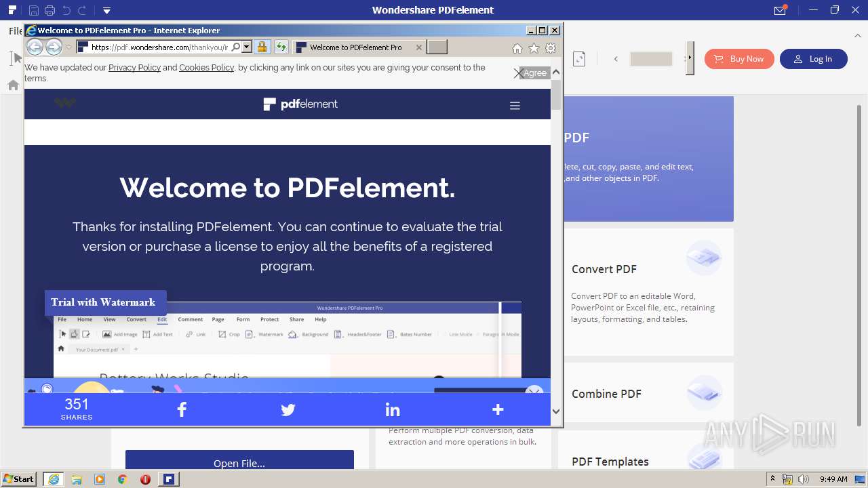This screenshot has width=868, height=488.
Task: Close the Welcome to PDFelement Pro tab
Action: (x=418, y=47)
